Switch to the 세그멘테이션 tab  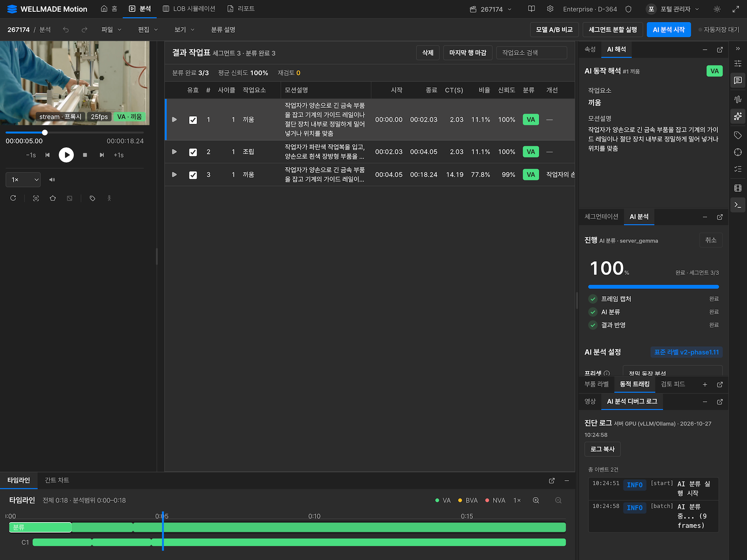point(601,217)
